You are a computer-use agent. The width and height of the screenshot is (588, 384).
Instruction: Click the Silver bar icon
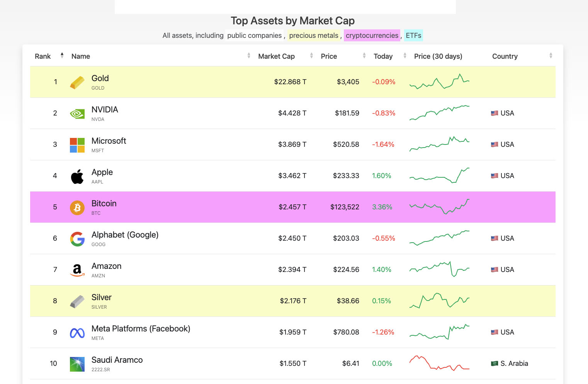pyautogui.click(x=77, y=301)
